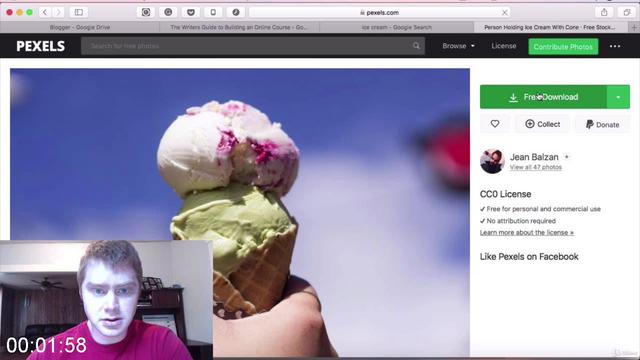Click the ice cream cone photo
The image size is (640, 360).
240,212
